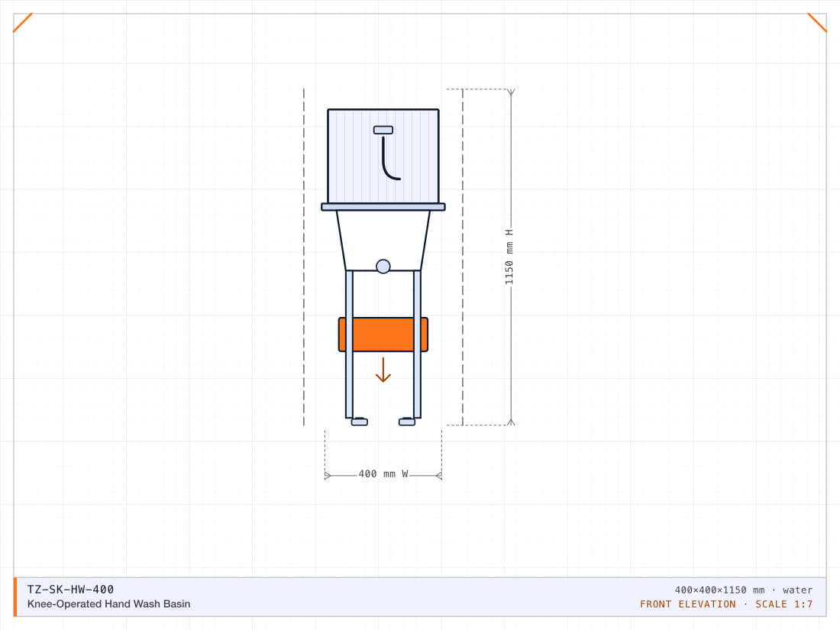Select the "FRONT ELEVATION · SCALE 1:7" label
The width and height of the screenshot is (840, 630).
pyautogui.click(x=726, y=604)
